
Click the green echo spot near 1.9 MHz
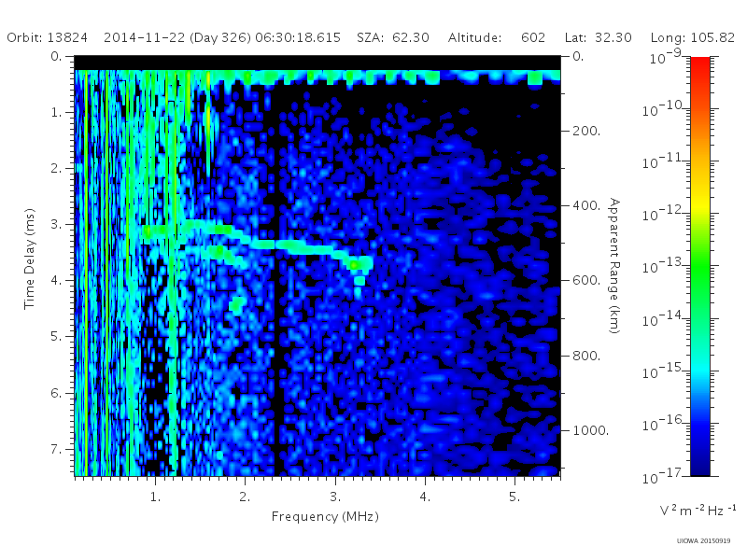coord(237,304)
